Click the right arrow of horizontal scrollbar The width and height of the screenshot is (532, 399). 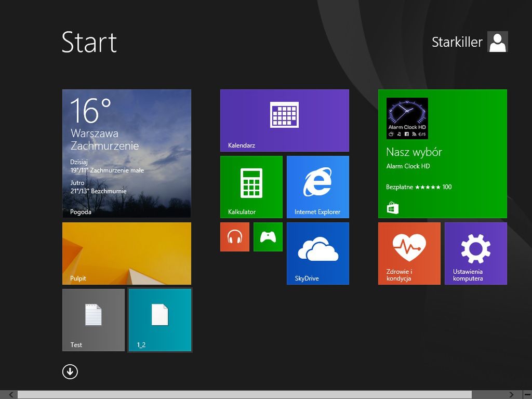click(x=512, y=395)
